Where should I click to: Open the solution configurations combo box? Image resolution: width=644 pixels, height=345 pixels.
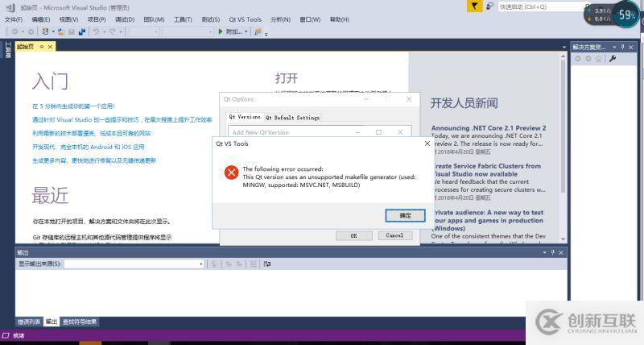pos(144,31)
